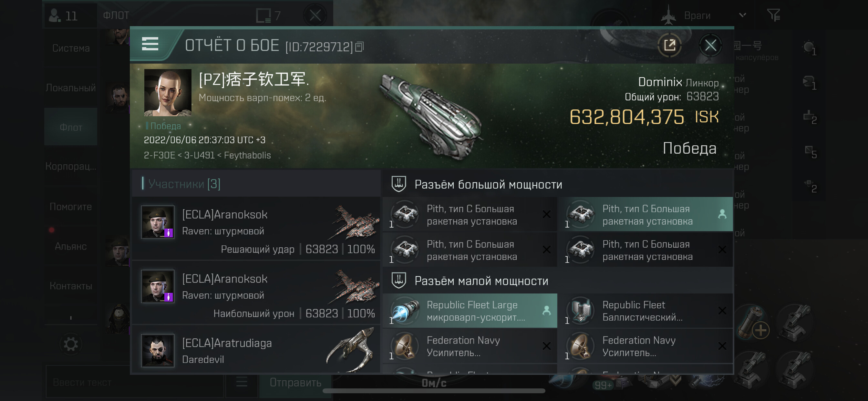Click the overview filter funnel icon

coord(774,15)
